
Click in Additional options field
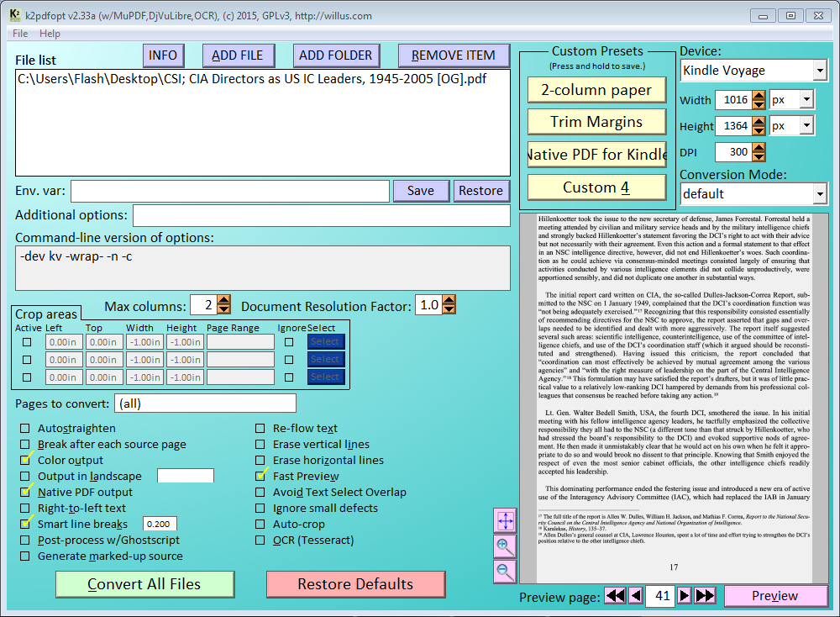click(322, 215)
